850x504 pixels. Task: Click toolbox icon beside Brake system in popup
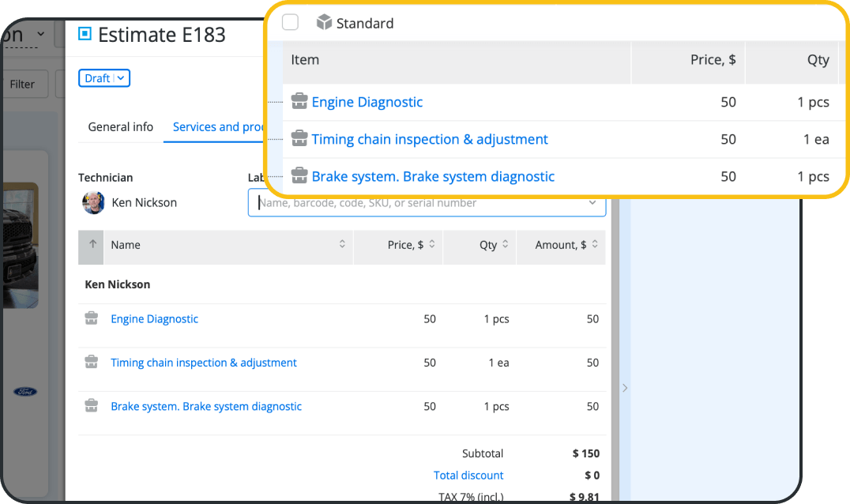tap(299, 176)
